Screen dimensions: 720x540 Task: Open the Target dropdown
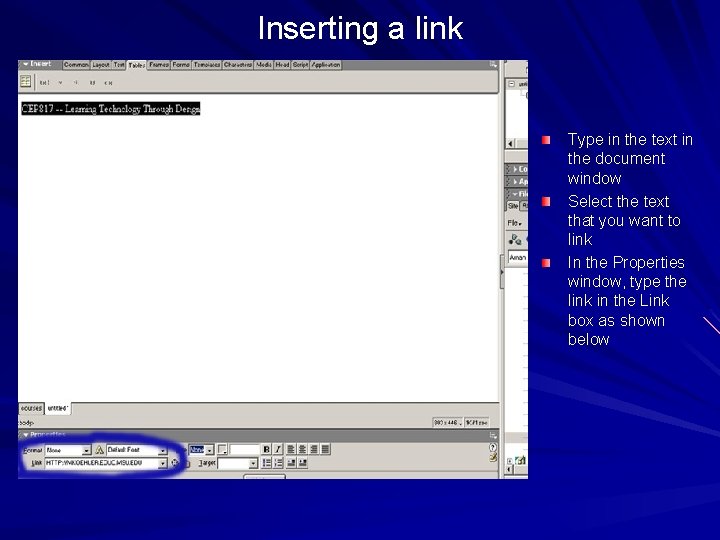click(237, 463)
